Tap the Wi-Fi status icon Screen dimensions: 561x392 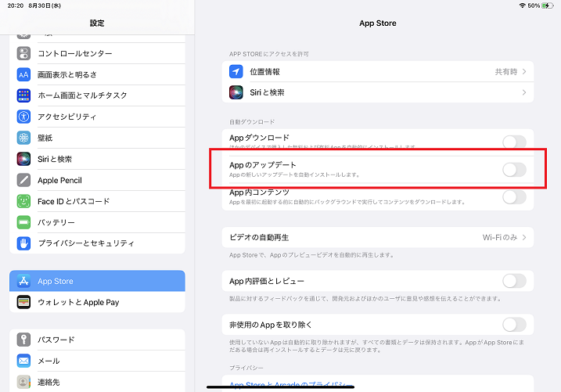pyautogui.click(x=523, y=5)
